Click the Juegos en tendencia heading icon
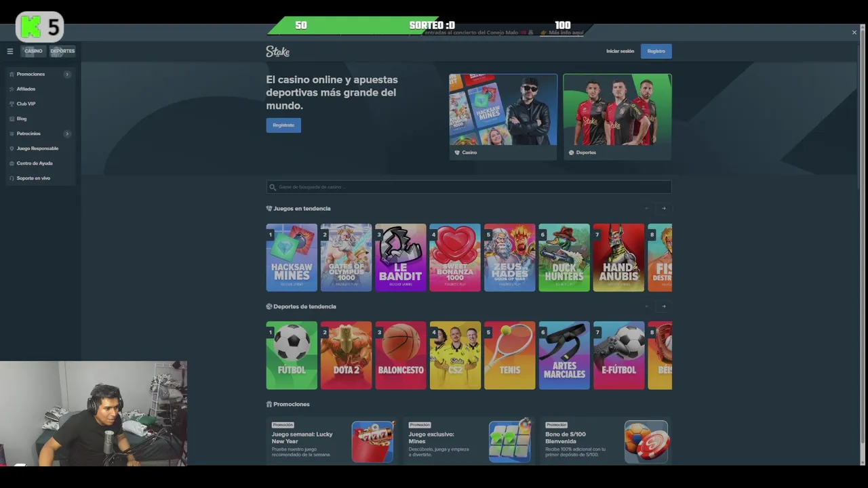Screen dimensions: 868x488 (x=269, y=208)
